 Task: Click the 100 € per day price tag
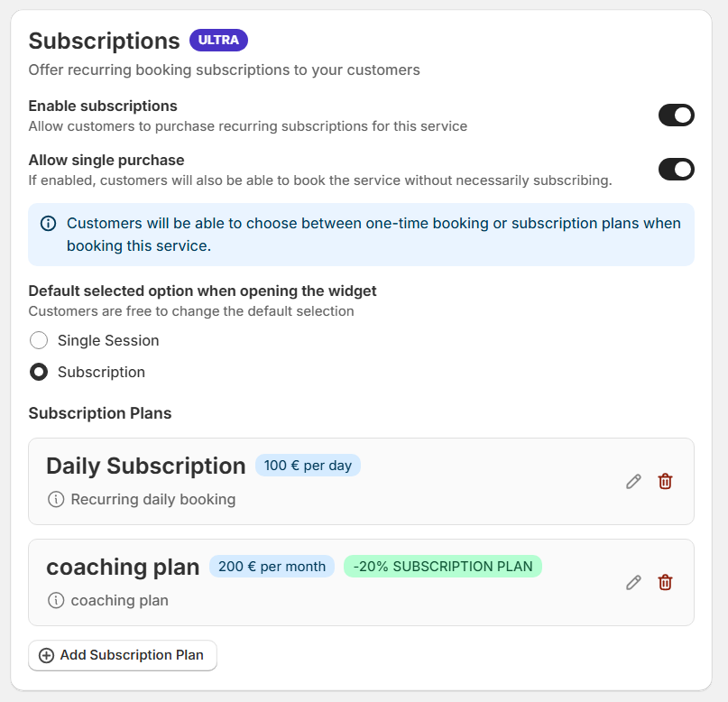click(308, 466)
